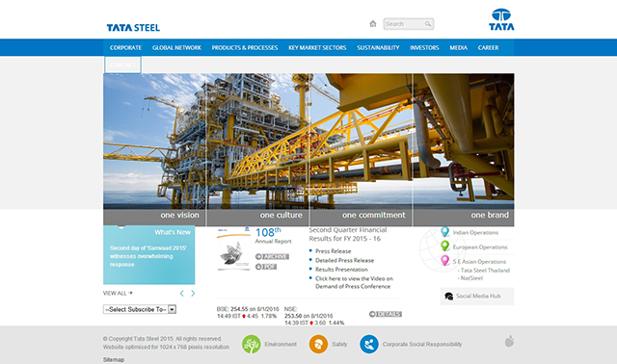Viewport: 617px width, 364px height.
Task: Click the Detailed Press Release link
Action: point(344,260)
